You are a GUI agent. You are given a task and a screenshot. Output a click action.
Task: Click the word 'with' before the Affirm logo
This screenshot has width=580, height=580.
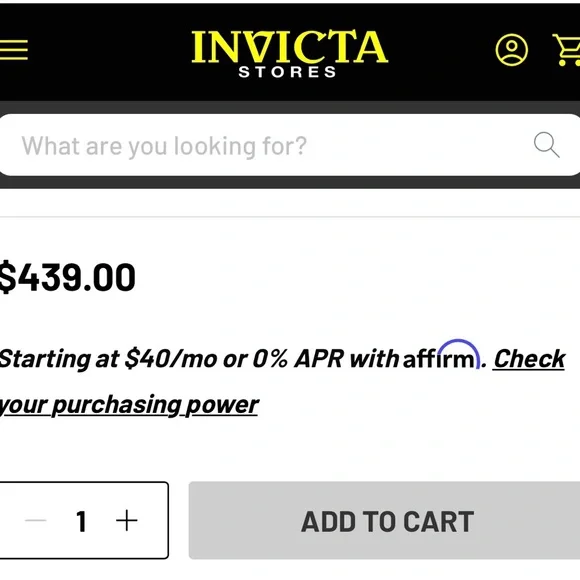(x=374, y=359)
